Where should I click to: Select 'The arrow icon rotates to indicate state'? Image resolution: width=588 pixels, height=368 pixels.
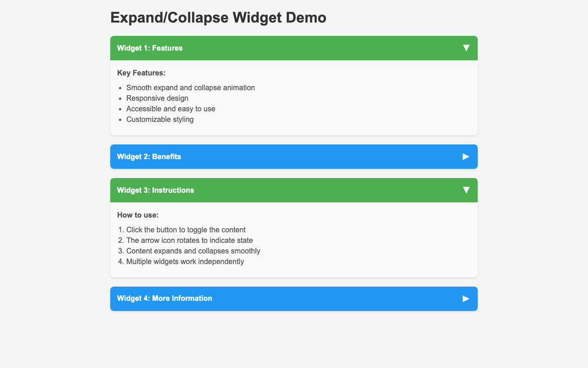(x=189, y=240)
